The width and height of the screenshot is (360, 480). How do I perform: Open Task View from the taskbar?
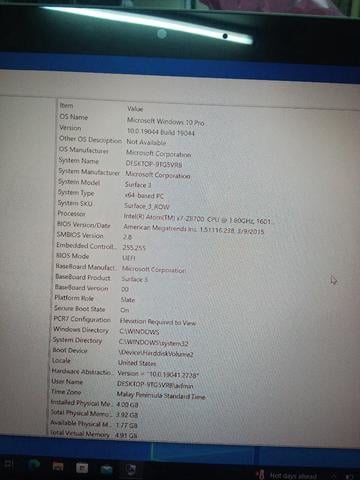(8, 465)
